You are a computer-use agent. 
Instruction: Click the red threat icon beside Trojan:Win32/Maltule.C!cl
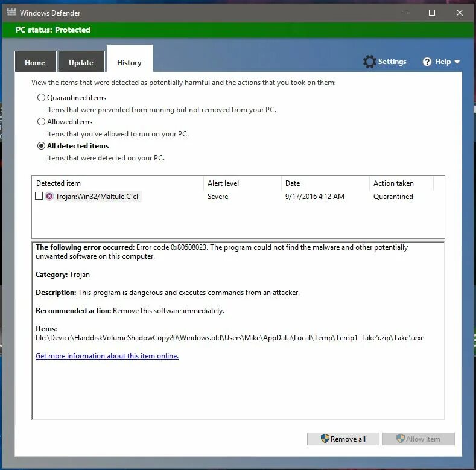(x=49, y=197)
